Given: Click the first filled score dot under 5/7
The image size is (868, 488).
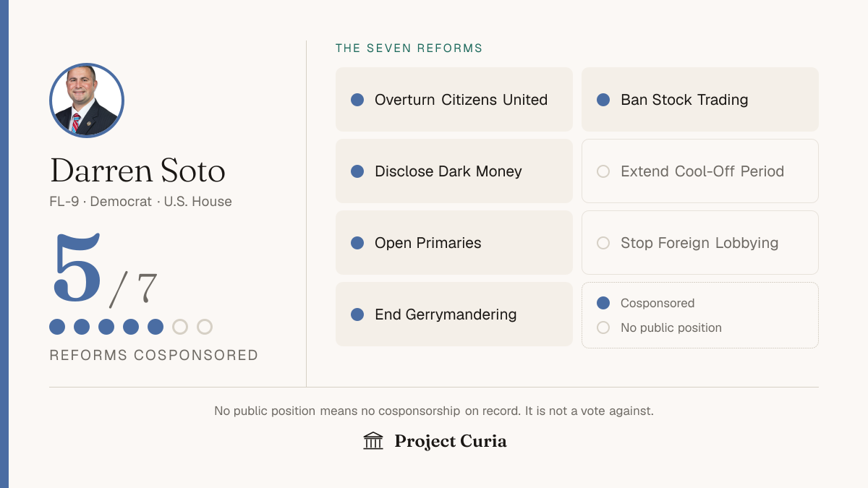Looking at the screenshot, I should coord(57,327).
